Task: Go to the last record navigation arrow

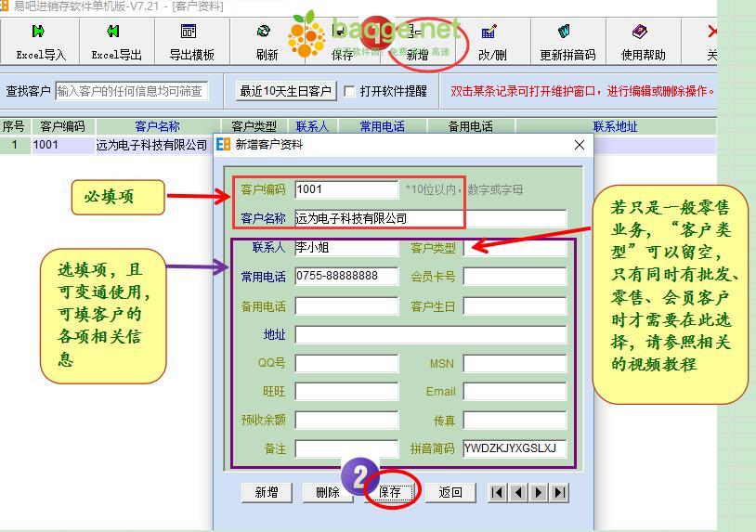Action: (559, 492)
